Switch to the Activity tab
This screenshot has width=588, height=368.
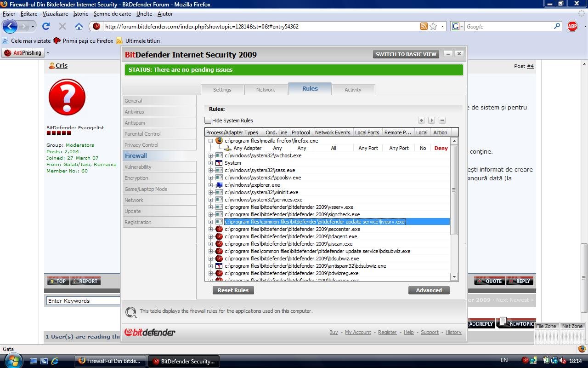pyautogui.click(x=353, y=90)
